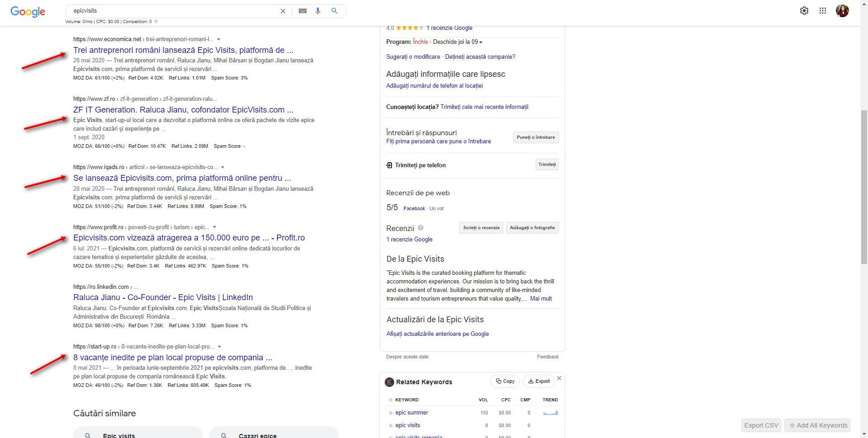
Task: Click 'Afișați actualizările anterioare pe Google'
Action: coord(438,334)
